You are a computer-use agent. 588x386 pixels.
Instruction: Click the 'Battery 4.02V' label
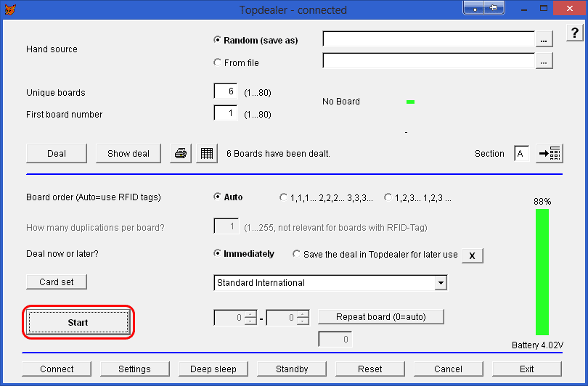click(x=537, y=345)
